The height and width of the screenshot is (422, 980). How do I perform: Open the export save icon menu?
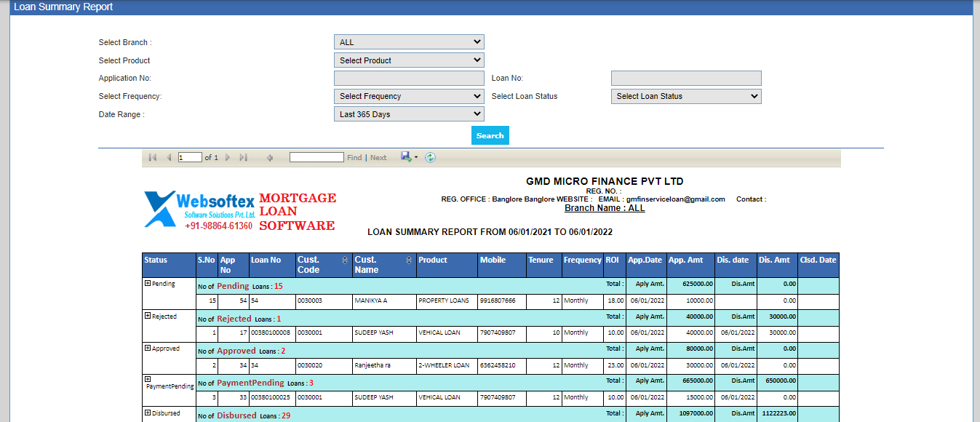(409, 157)
